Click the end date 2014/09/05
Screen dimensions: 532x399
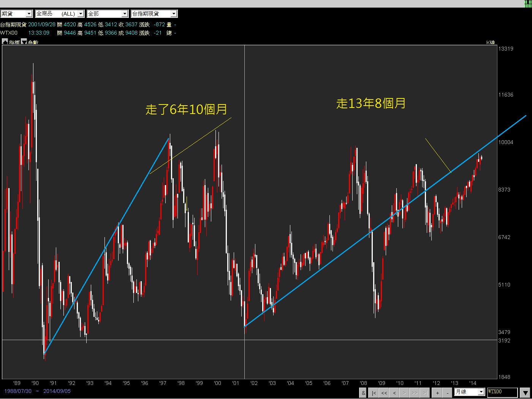tap(57, 391)
